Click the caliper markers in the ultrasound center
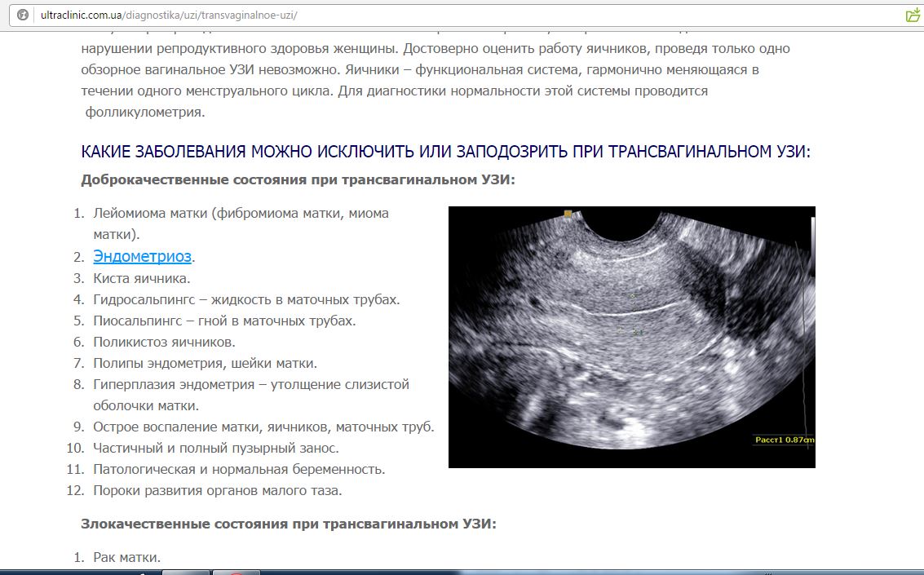This screenshot has width=924, height=575. (630, 329)
